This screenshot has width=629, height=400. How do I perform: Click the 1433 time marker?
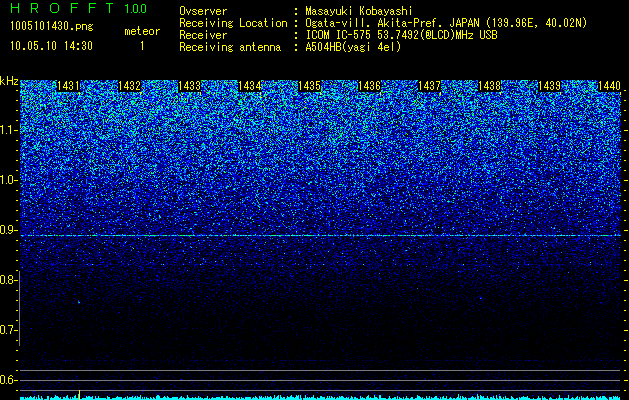(x=189, y=86)
